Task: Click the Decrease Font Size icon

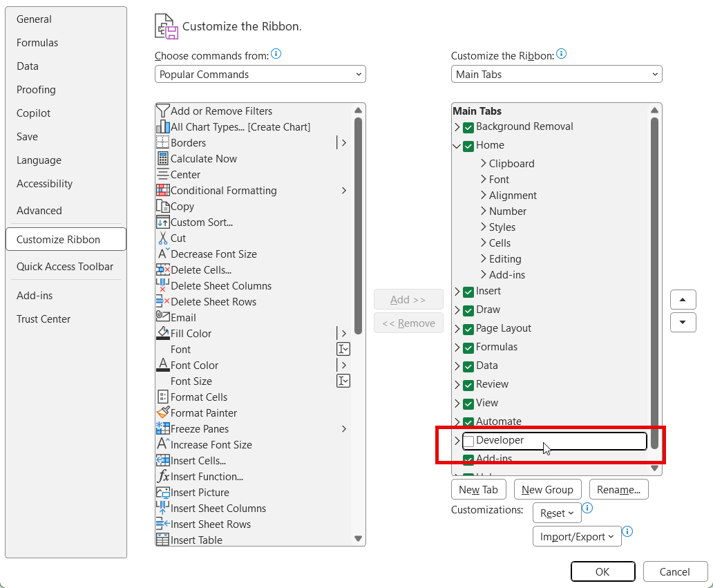Action: pyautogui.click(x=163, y=254)
